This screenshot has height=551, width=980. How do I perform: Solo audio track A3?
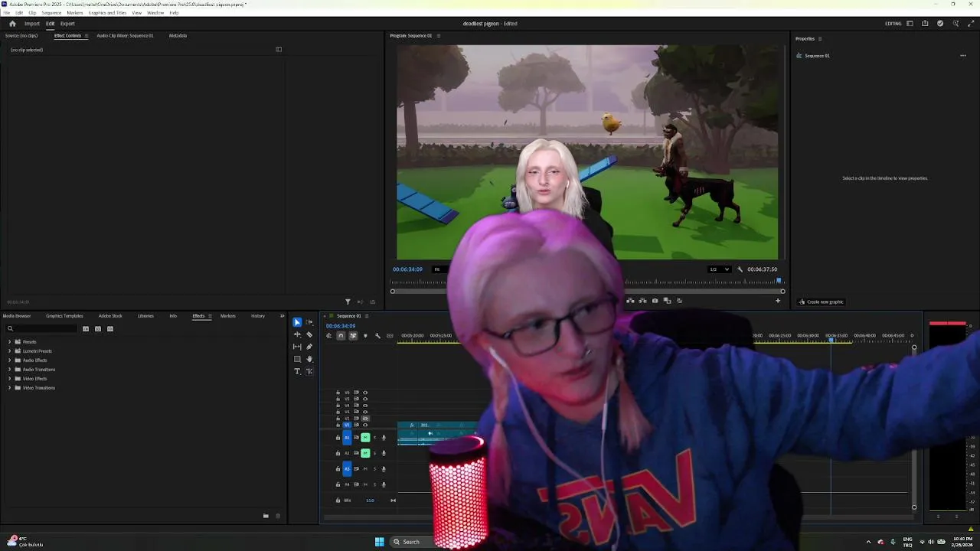tap(374, 469)
